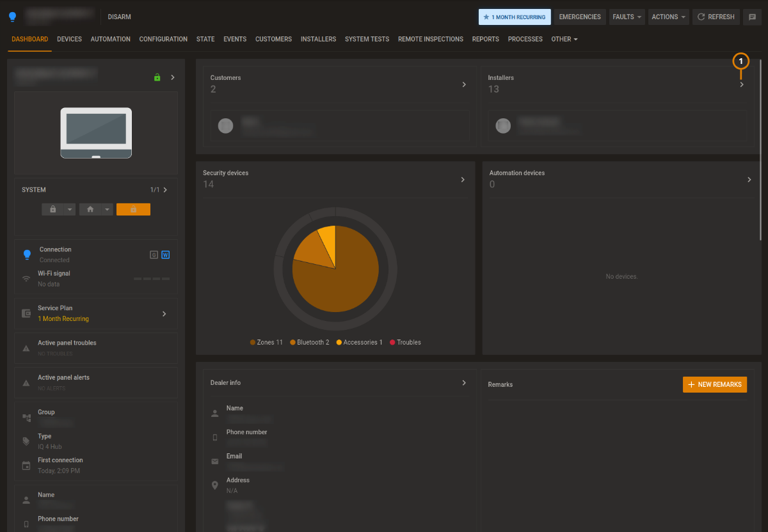
Task: Click the G cellular connection indicator
Action: coord(154,254)
